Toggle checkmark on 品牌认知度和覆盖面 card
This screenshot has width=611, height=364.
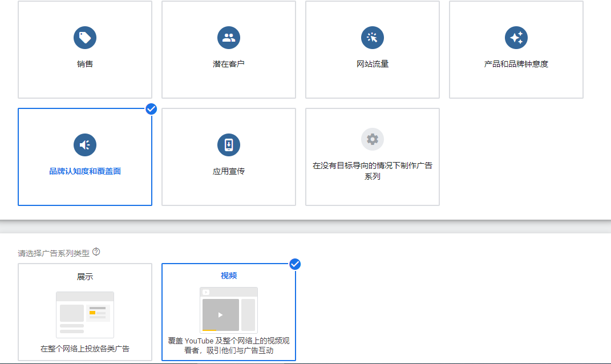tap(151, 108)
